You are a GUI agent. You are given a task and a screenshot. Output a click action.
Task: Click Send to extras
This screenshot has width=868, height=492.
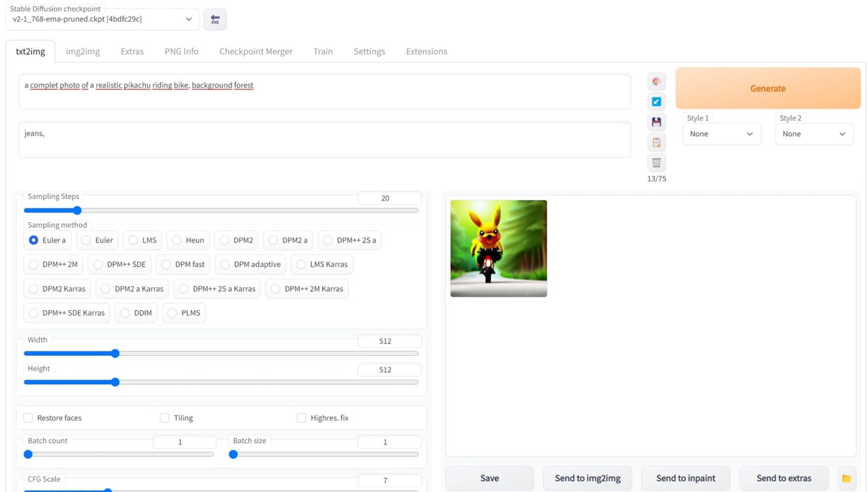pyautogui.click(x=784, y=478)
